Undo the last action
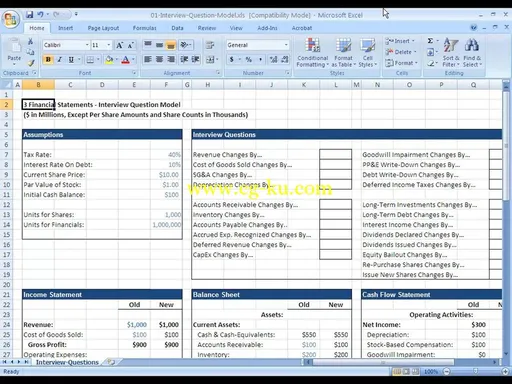 [40, 15]
